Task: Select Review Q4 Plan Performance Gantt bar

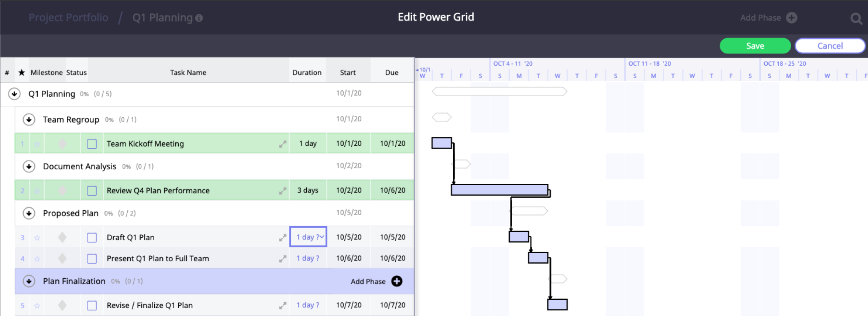Action: click(499, 190)
